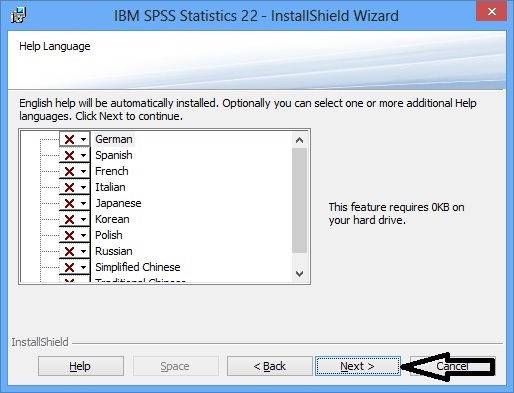Click the scroll up arrow in language list
The height and width of the screenshot is (393, 514).
tap(299, 140)
